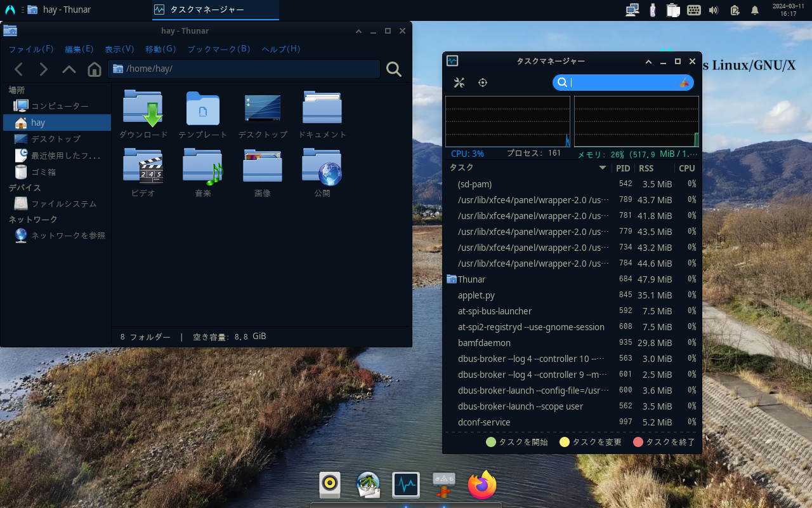Select the dconf-service process row
The height and width of the screenshot is (508, 812).
pyautogui.click(x=572, y=422)
